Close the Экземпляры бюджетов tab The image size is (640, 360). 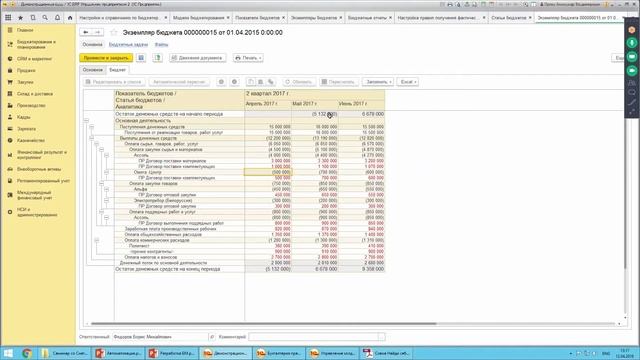point(341,18)
